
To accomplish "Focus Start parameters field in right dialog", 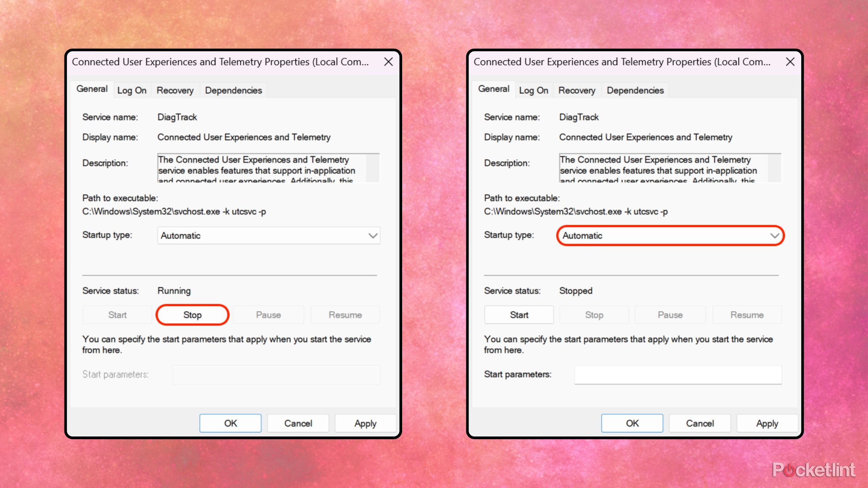I will click(678, 374).
